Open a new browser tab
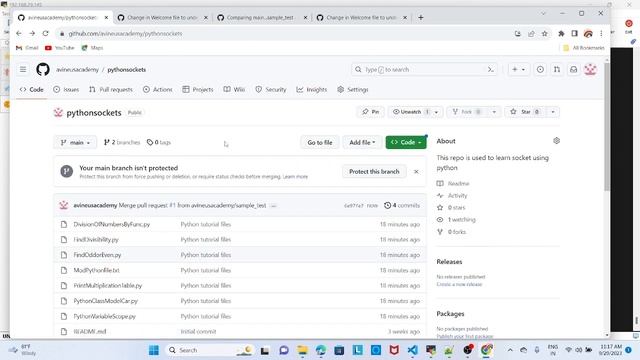The width and height of the screenshot is (640, 360). pos(421,18)
